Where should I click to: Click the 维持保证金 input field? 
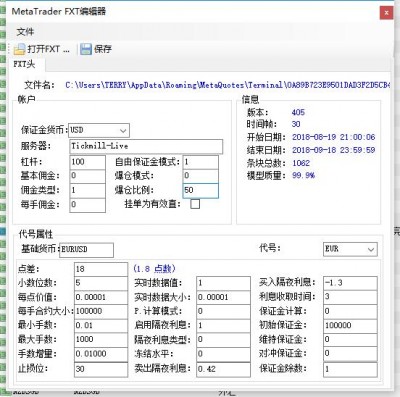tap(350, 340)
